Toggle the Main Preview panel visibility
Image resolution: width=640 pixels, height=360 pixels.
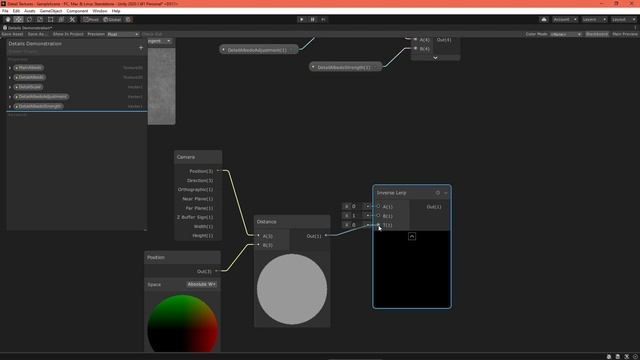[624, 34]
